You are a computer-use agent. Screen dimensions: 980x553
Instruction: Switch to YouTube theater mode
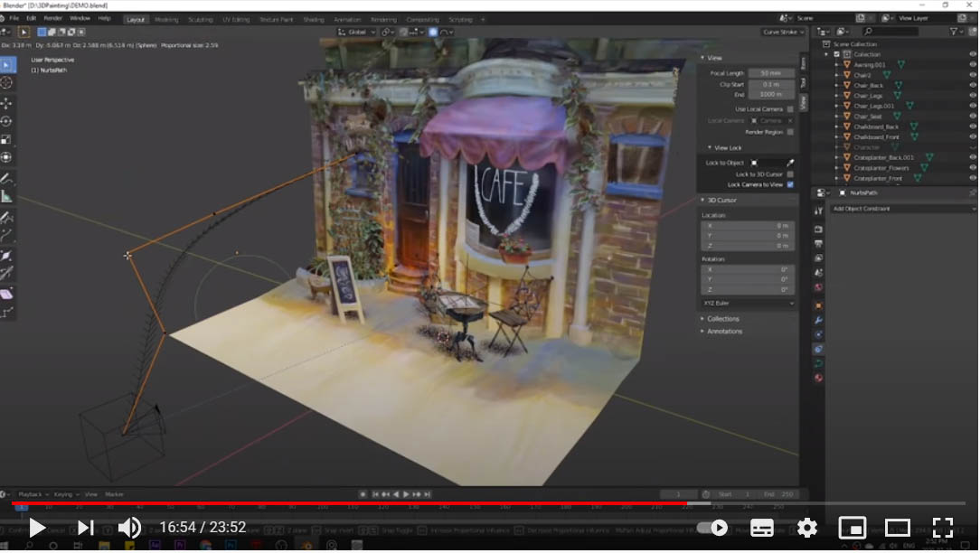coord(897,528)
